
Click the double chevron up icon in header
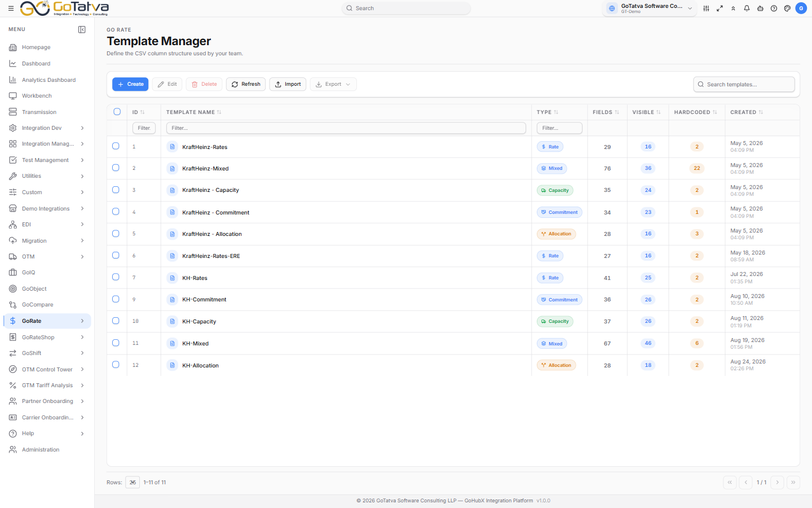point(733,8)
